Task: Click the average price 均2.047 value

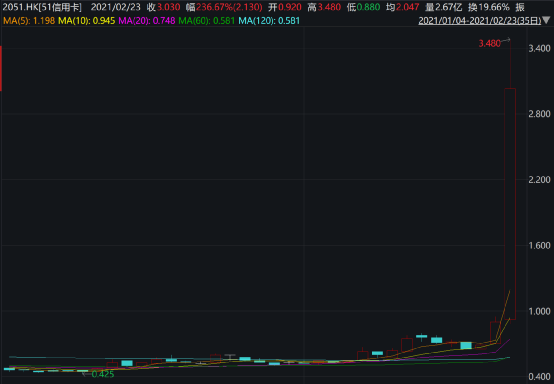Action: click(403, 7)
